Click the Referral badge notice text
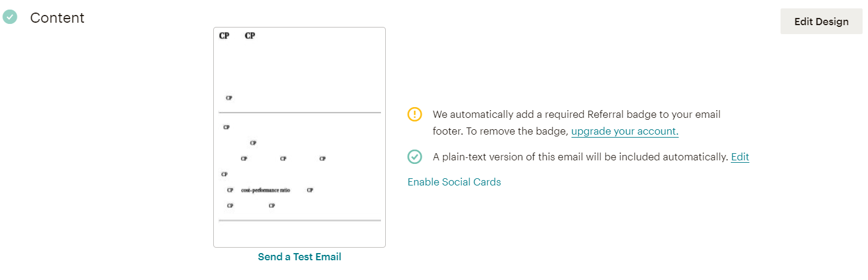 pos(576,114)
